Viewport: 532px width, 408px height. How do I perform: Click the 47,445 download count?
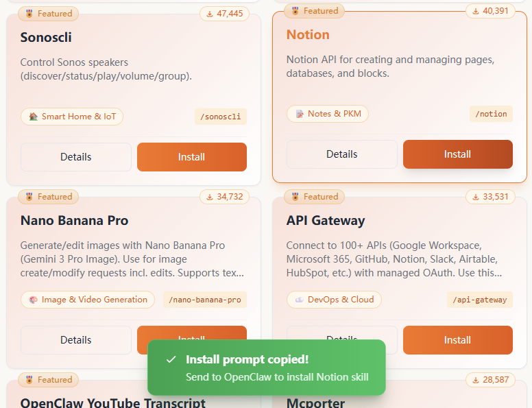point(225,14)
